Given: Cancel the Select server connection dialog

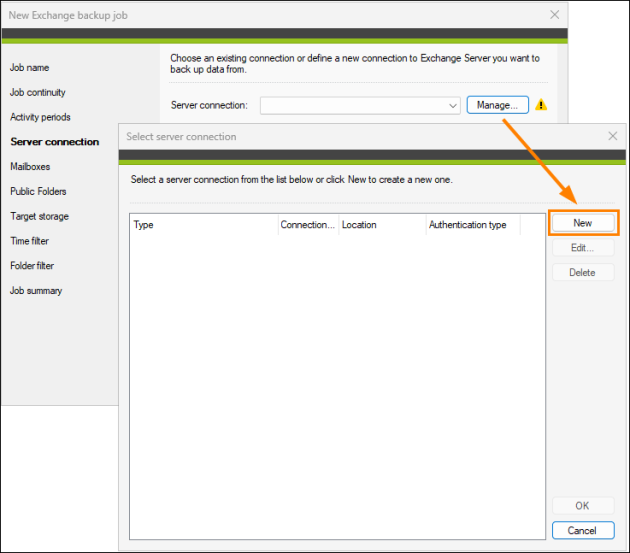Looking at the screenshot, I should tap(583, 530).
